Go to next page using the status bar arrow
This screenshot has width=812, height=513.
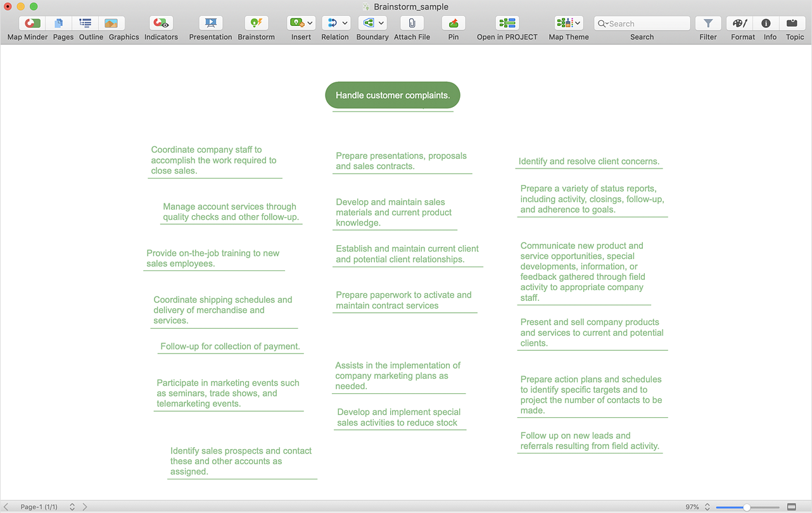click(85, 507)
